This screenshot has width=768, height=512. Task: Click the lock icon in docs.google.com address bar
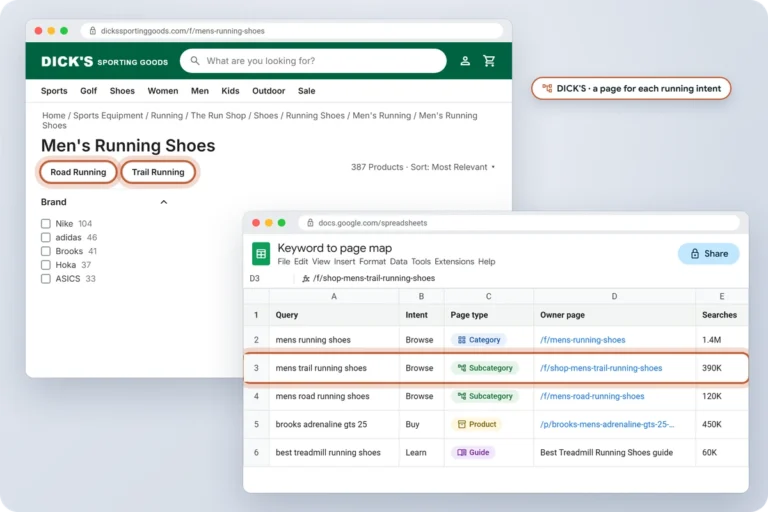click(310, 223)
